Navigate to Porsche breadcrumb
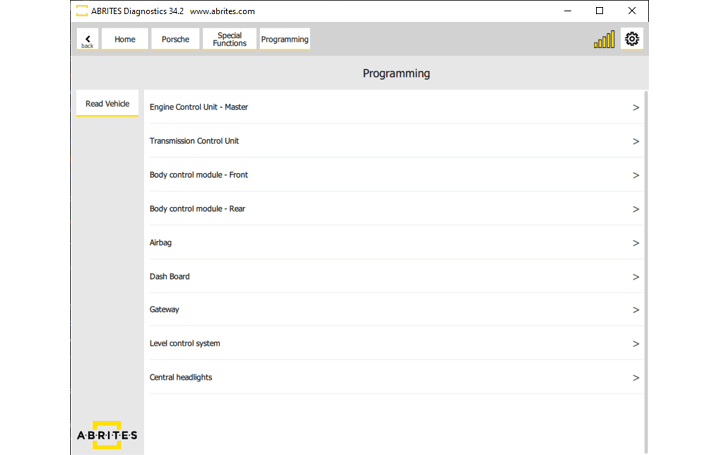This screenshot has width=719, height=455. coord(176,39)
